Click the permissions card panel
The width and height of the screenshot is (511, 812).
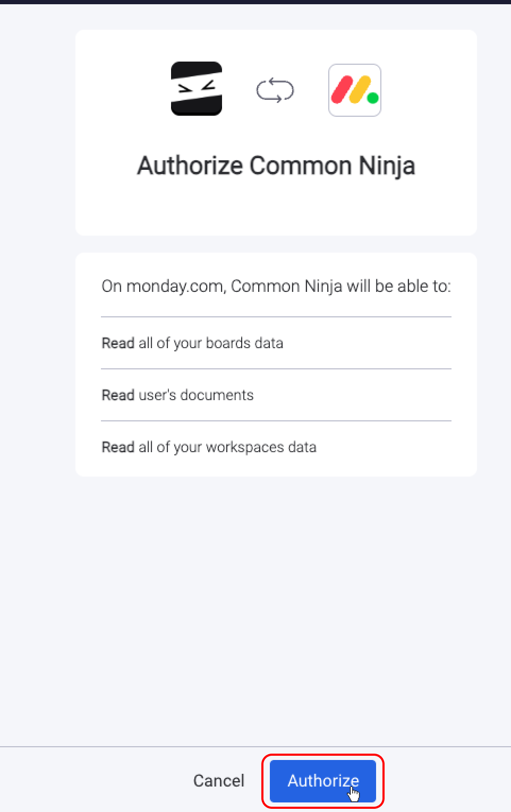[276, 364]
